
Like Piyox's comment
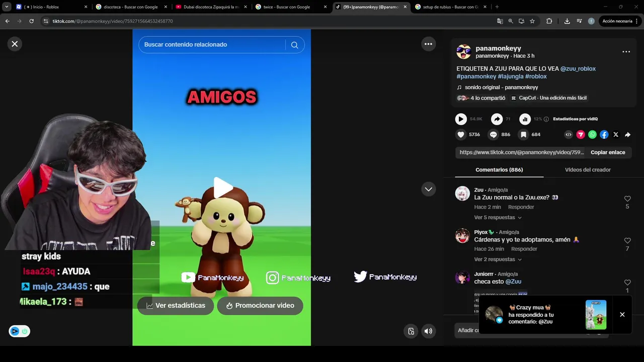pyautogui.click(x=627, y=241)
